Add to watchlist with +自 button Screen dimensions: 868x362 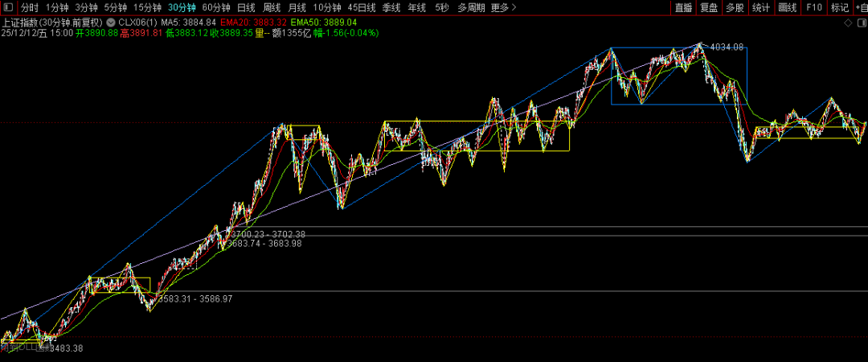coord(861,8)
